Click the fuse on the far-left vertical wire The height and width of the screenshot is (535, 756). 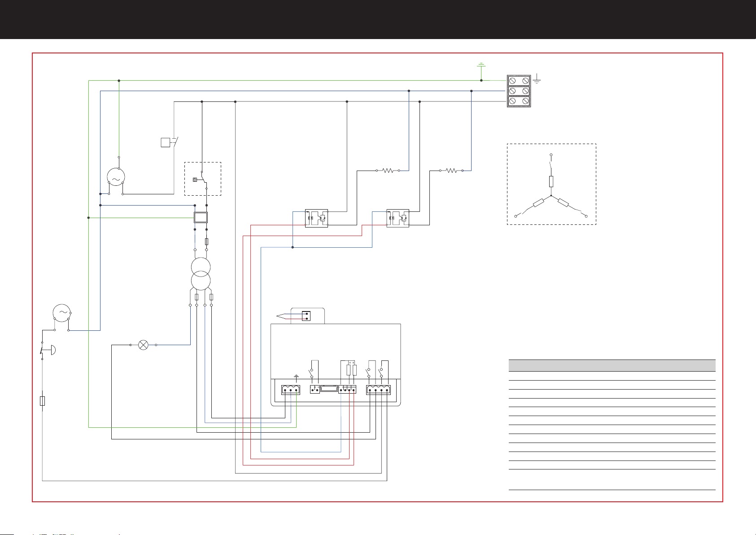click(x=42, y=401)
